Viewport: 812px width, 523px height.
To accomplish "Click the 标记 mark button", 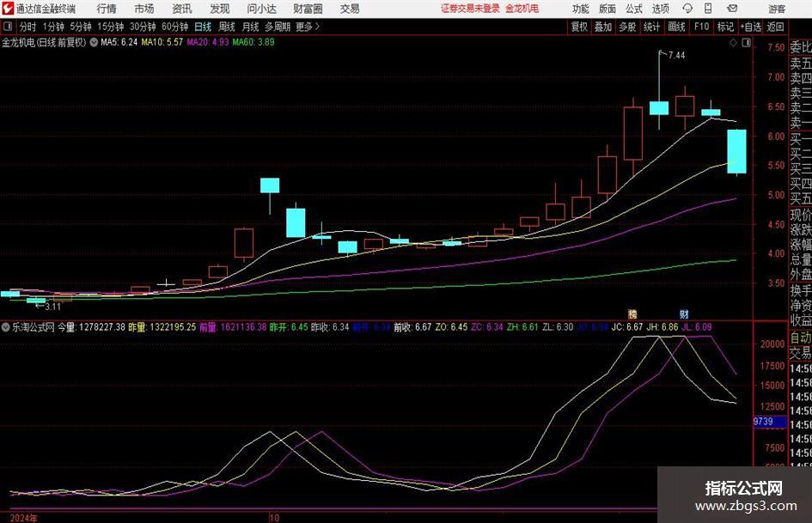I will click(725, 27).
